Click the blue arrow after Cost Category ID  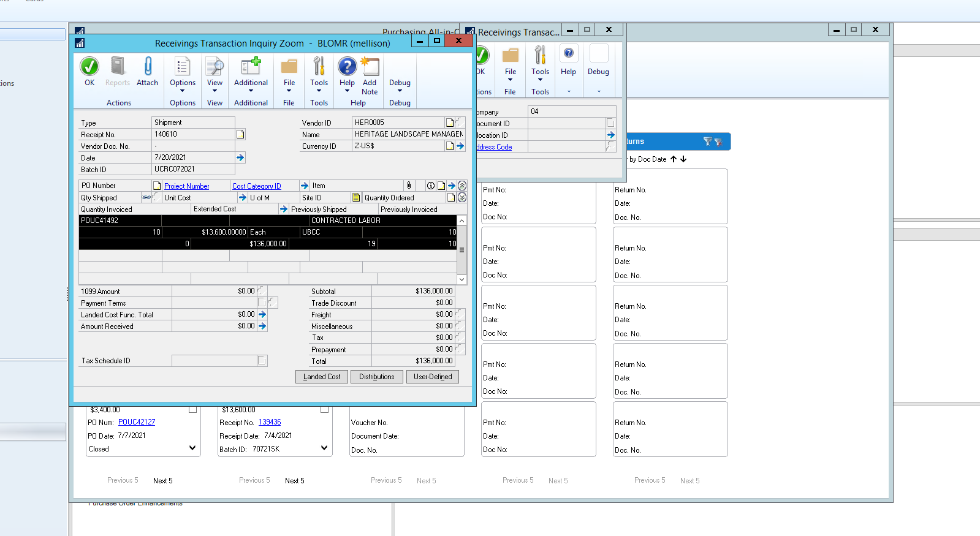(305, 186)
